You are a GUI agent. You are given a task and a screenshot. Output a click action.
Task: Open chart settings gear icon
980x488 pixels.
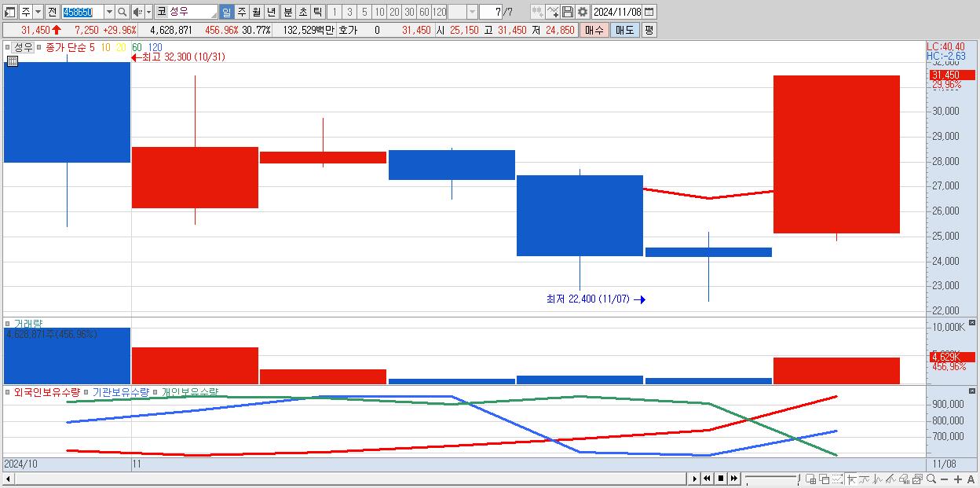coord(583,12)
